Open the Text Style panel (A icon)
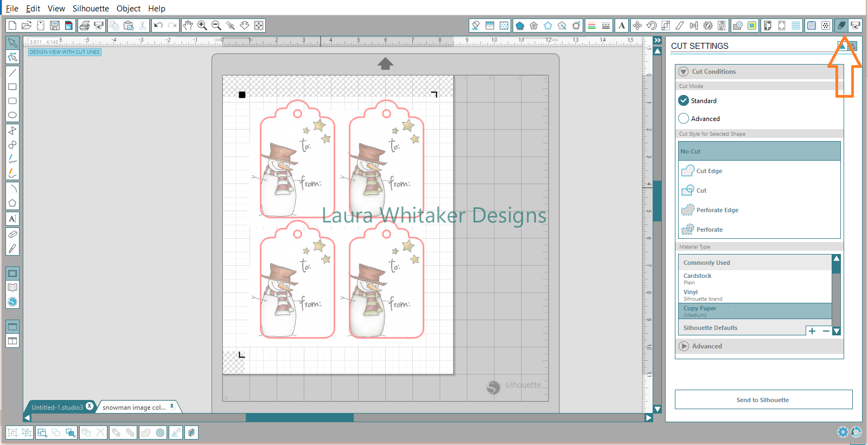 point(622,26)
